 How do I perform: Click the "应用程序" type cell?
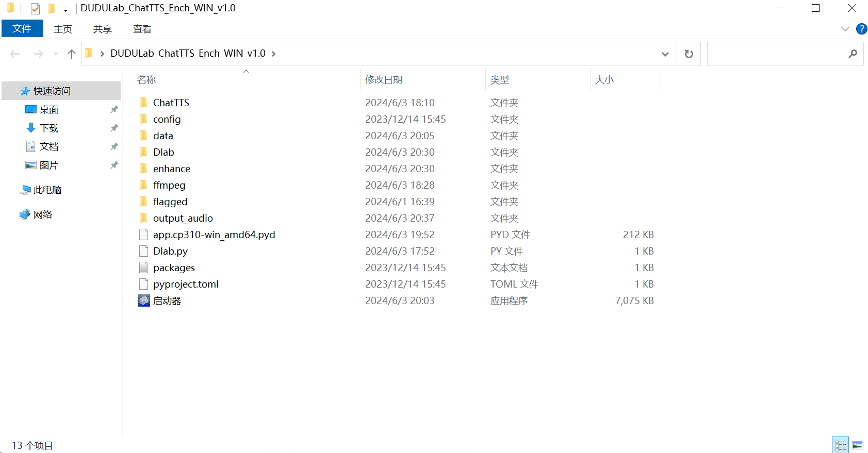[509, 300]
